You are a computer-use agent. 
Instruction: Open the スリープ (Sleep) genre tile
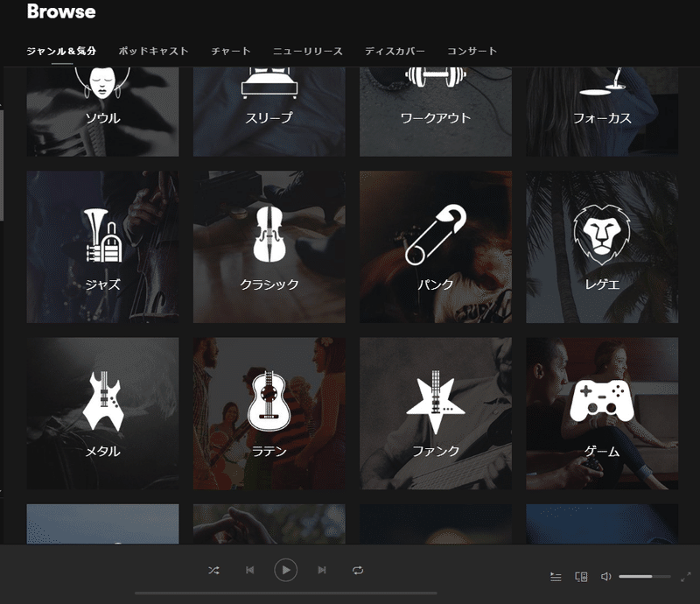(269, 112)
